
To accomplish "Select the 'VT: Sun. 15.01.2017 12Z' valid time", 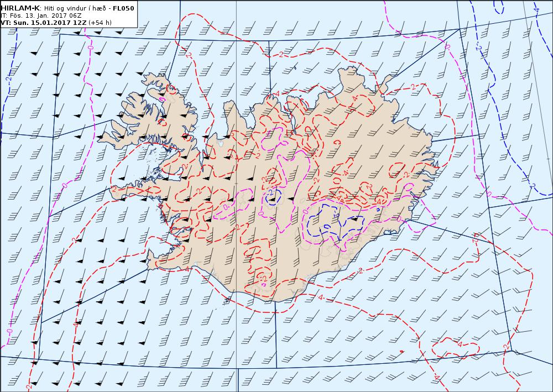I will pos(43,23).
